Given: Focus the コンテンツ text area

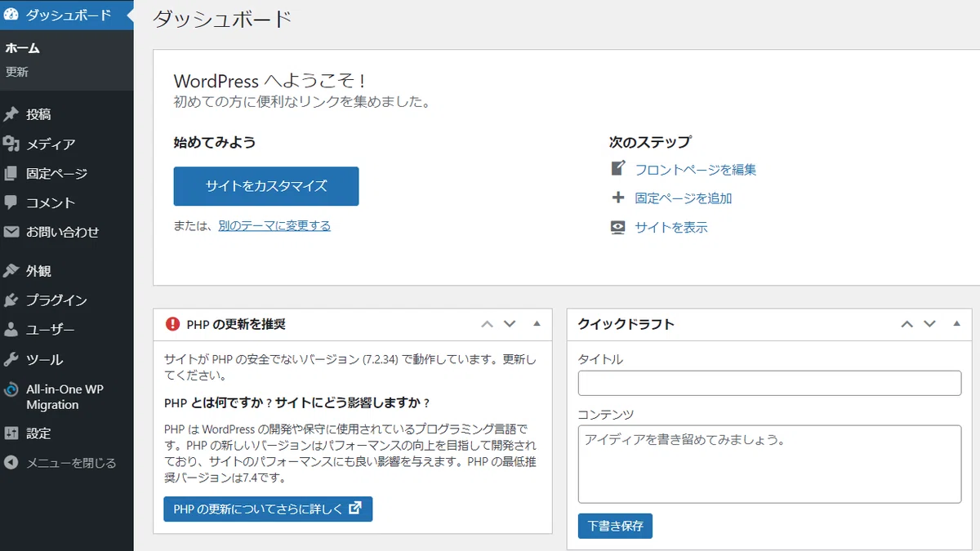Looking at the screenshot, I should pos(769,464).
